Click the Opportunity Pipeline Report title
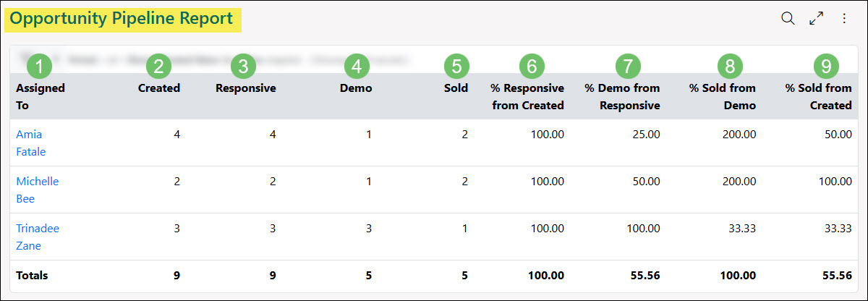Viewport: 868px width, 301px height. coord(122,19)
